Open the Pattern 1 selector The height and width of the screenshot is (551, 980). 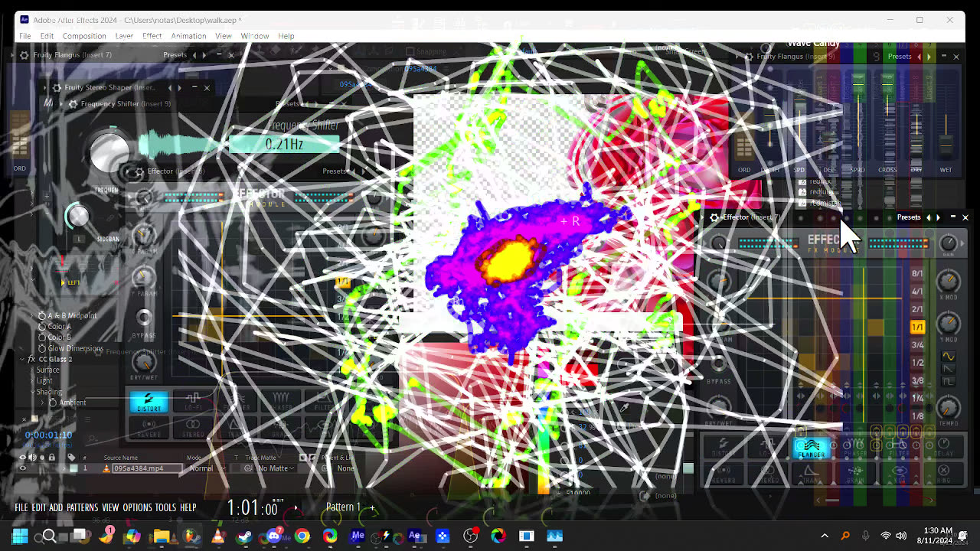coord(343,507)
